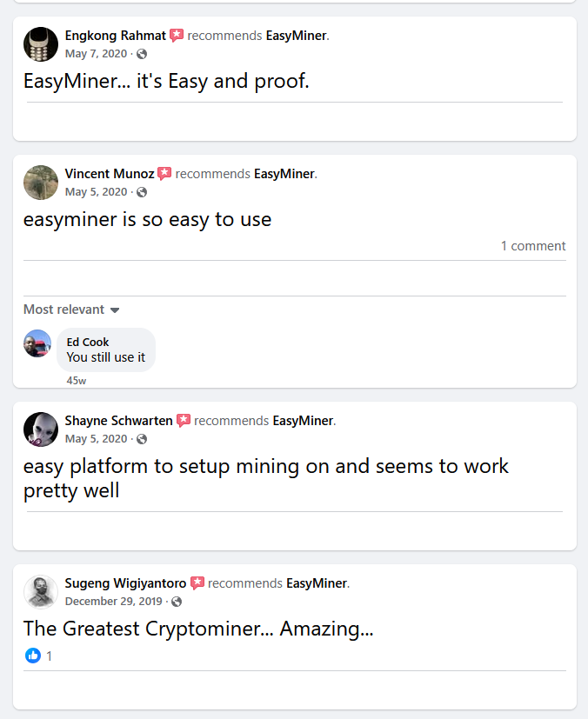Click the recommendation badge beside Engkong Rahmat
The width and height of the screenshot is (588, 719).
(177, 36)
